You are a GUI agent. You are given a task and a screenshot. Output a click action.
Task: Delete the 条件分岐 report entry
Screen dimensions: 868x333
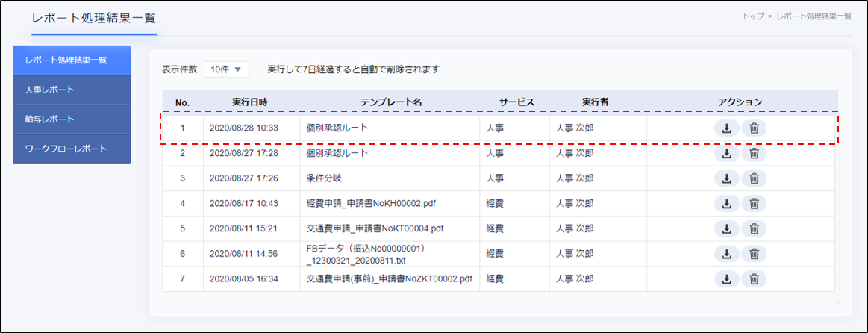pyautogui.click(x=754, y=178)
